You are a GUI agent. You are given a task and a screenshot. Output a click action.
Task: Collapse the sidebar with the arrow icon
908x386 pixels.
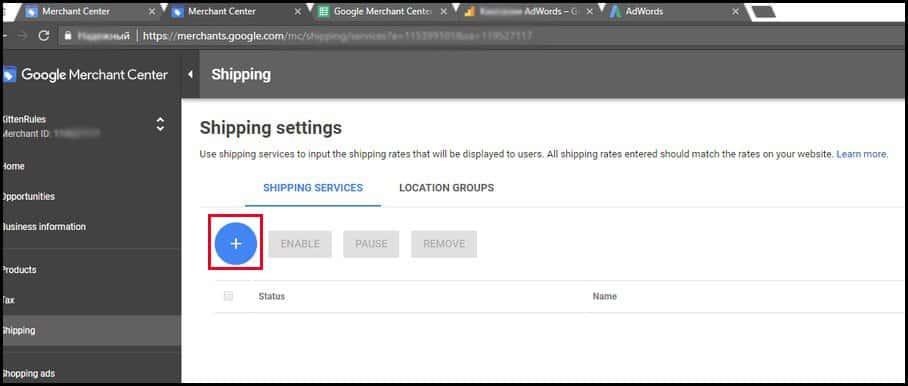click(x=190, y=75)
